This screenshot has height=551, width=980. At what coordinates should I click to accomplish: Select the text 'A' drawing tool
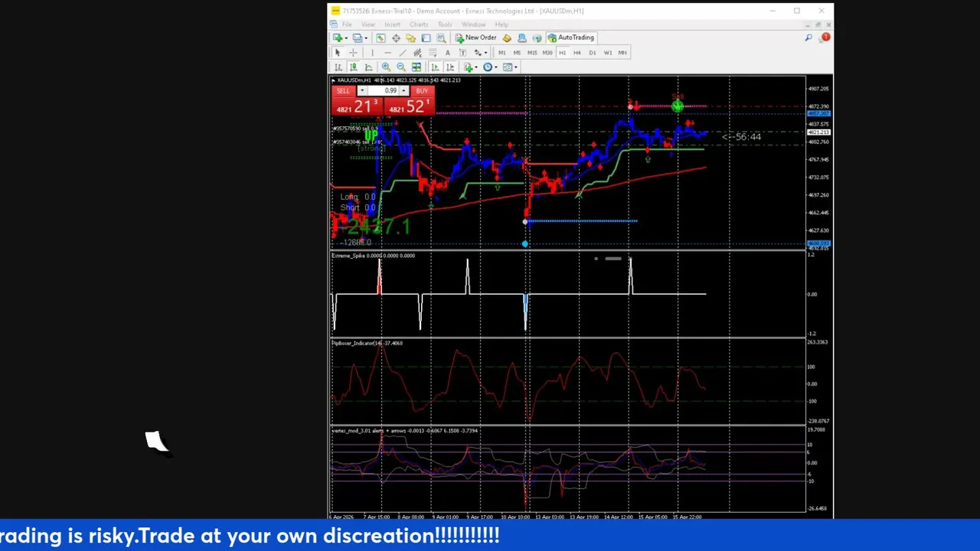click(448, 53)
